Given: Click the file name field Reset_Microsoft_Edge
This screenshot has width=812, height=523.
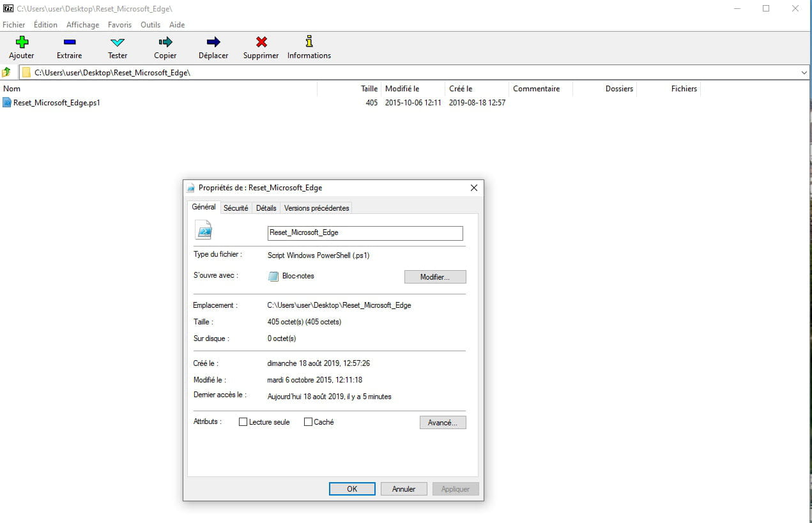Looking at the screenshot, I should 365,233.
